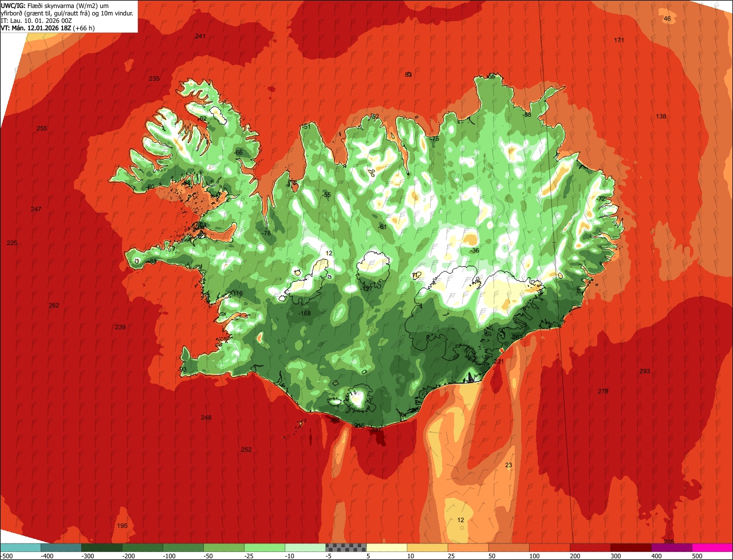Select the dark maroon 300 to 400 swatch
Image resolution: width=733 pixels, height=560 pixels.
(630, 547)
